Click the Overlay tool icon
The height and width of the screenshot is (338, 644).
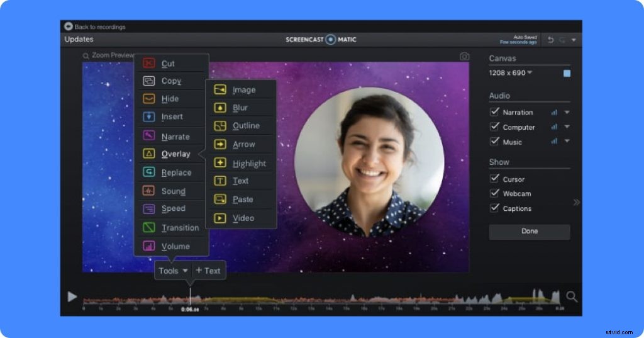tap(148, 154)
